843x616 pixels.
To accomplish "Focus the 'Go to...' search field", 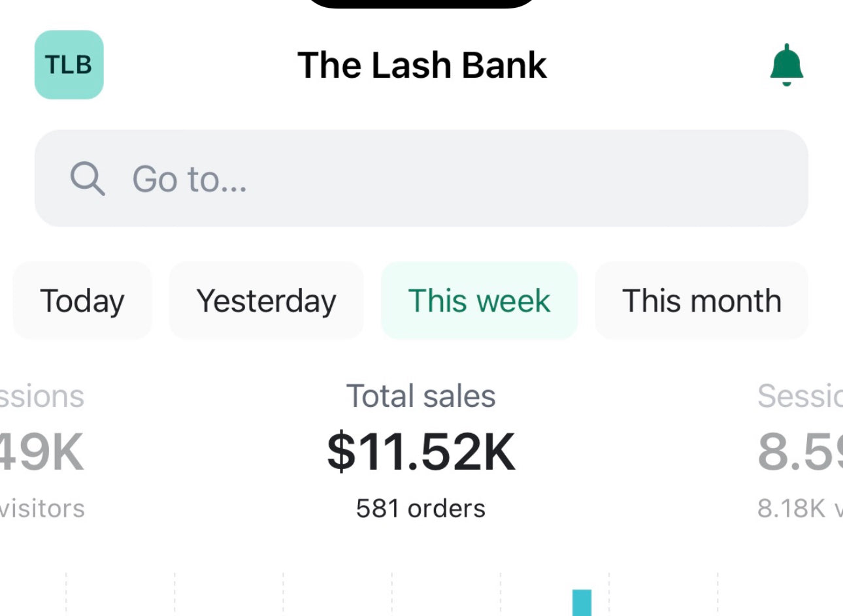I will point(421,178).
